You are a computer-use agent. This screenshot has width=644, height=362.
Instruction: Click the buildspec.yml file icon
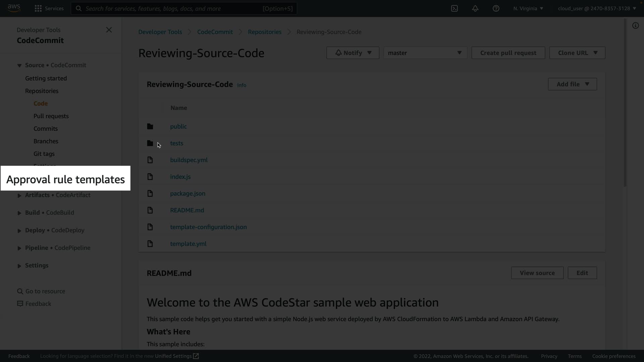[150, 160]
